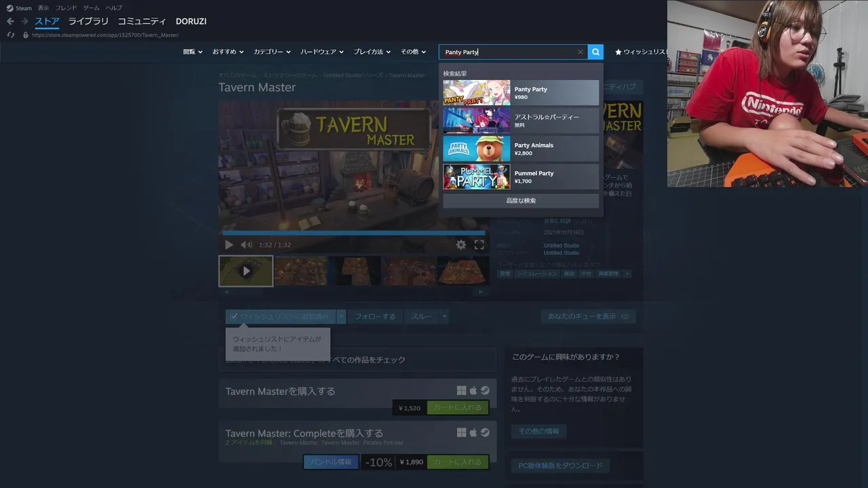Click the thumbnail strip scrollbar
This screenshot has height=488, width=868.
[353, 292]
